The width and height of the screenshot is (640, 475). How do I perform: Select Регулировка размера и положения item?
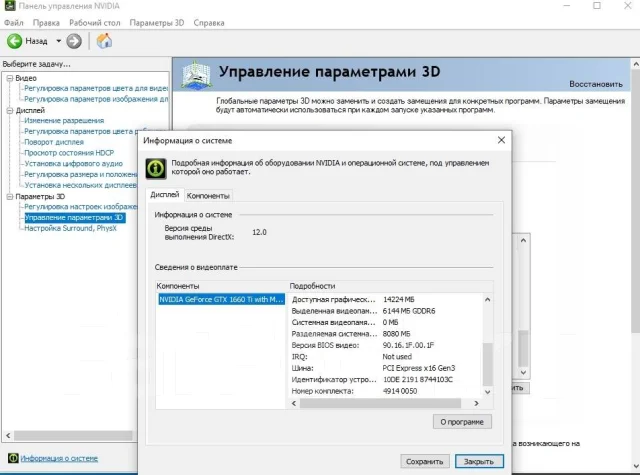click(81, 175)
